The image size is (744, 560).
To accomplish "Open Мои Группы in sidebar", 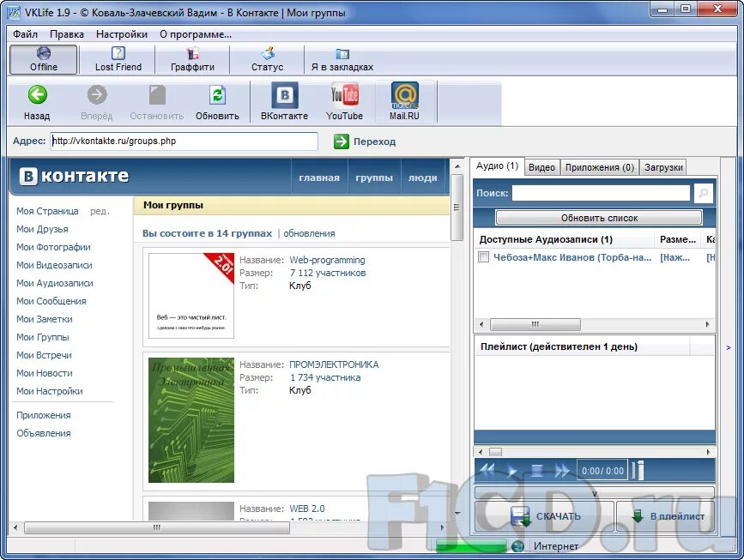I will click(43, 337).
